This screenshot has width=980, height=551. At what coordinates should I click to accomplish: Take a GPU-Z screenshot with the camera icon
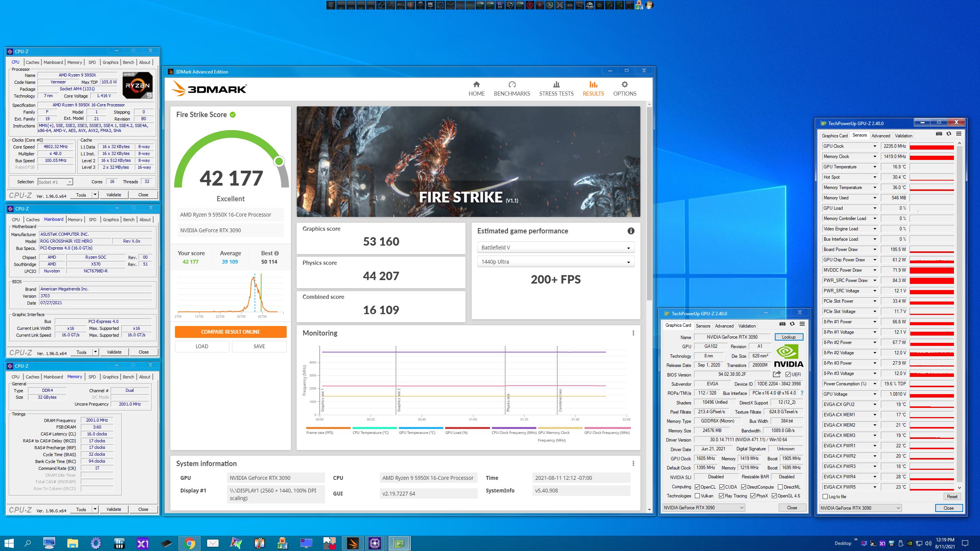[782, 324]
